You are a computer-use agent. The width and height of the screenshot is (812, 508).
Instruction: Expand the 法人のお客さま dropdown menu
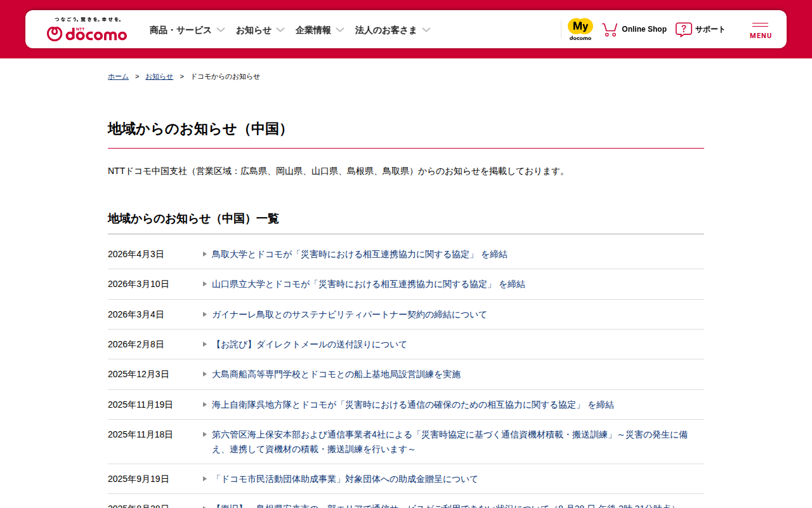[393, 30]
